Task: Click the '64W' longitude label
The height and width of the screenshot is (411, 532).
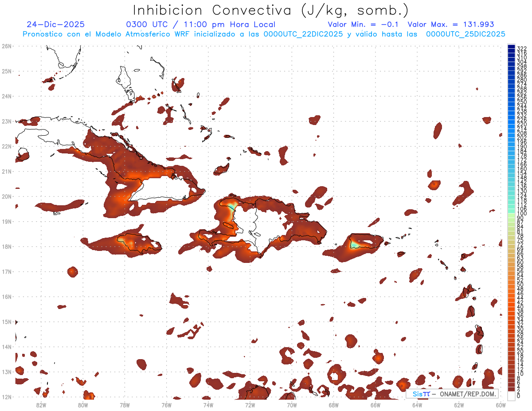Action: (417, 404)
